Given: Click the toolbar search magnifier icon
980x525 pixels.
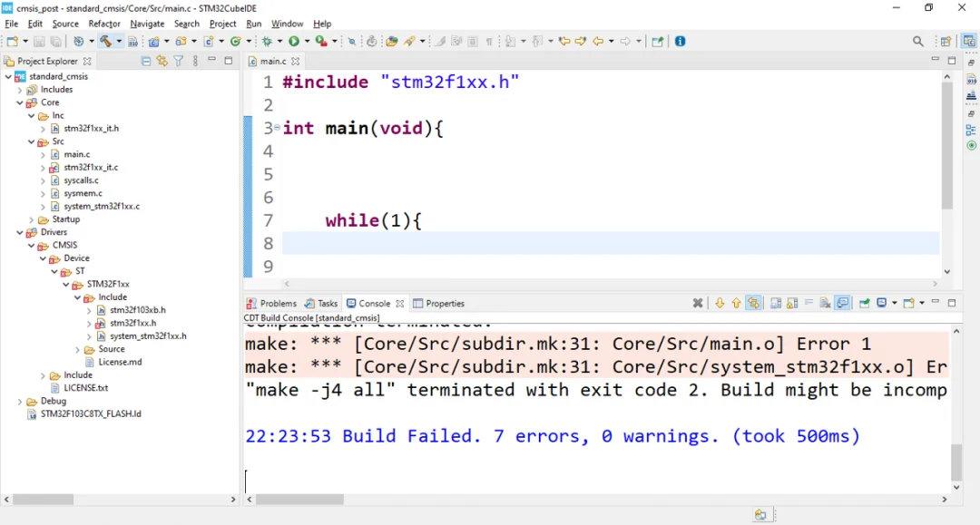Looking at the screenshot, I should 918,41.
